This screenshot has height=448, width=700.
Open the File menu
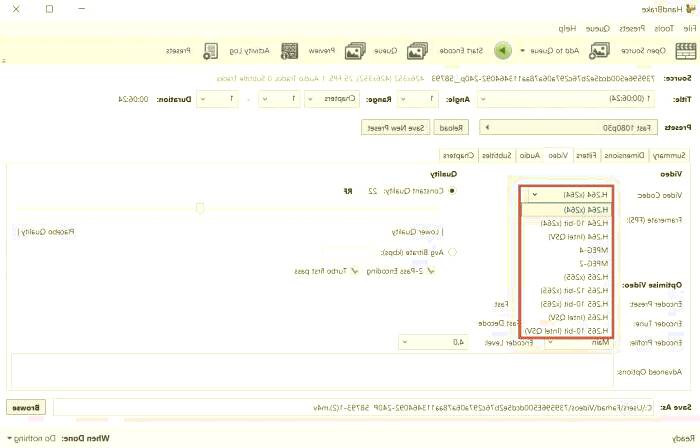pyautogui.click(x=690, y=29)
